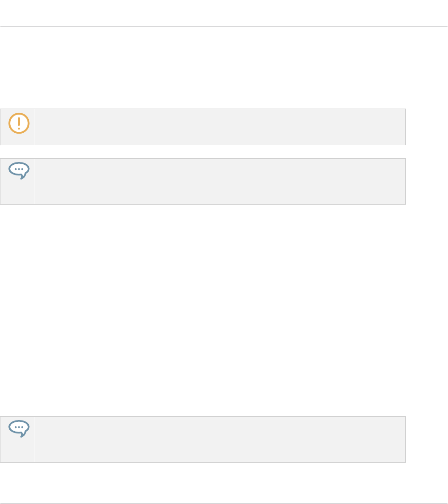Click inside the lower note box content area

pos(220,439)
